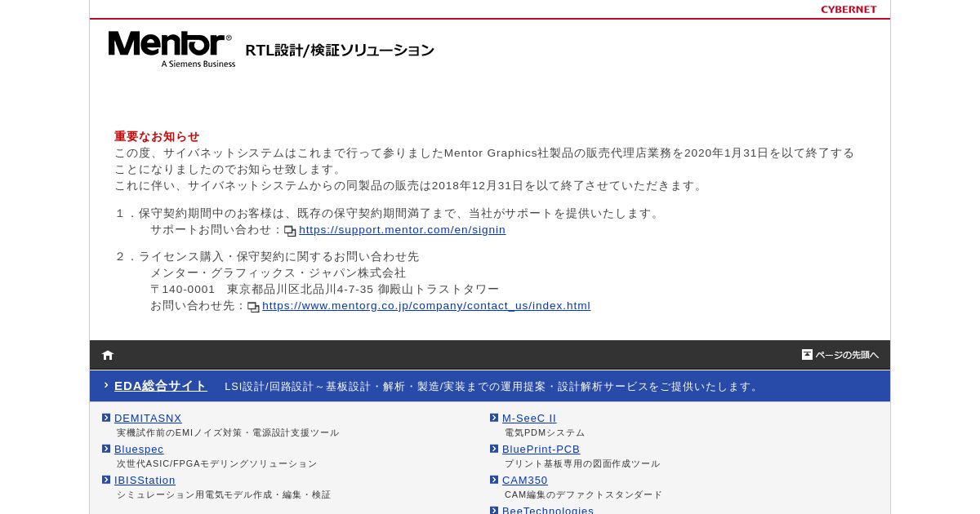Click the Mentor A Siemens Business logo
Viewport: 980px width, 514px height.
pyautogui.click(x=171, y=49)
